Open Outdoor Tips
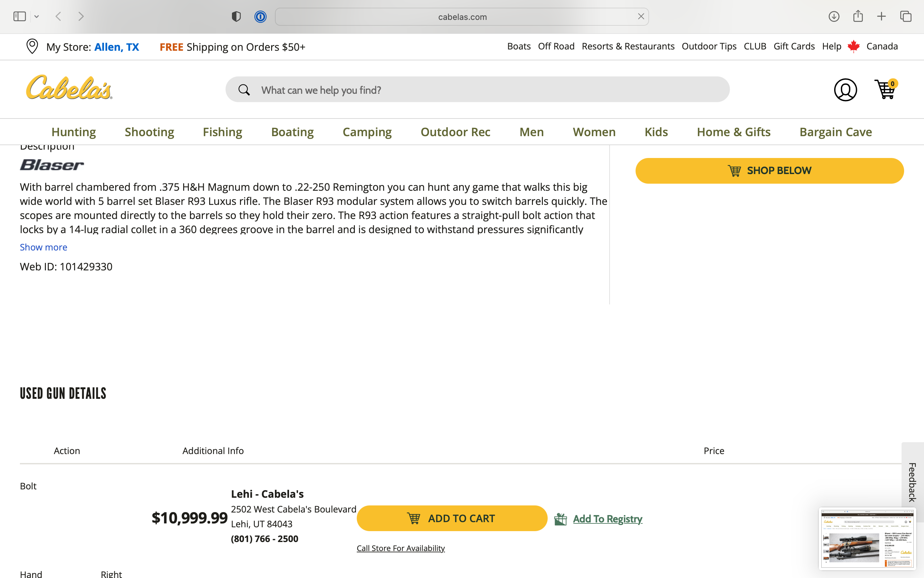The width and height of the screenshot is (924, 578). (x=709, y=46)
